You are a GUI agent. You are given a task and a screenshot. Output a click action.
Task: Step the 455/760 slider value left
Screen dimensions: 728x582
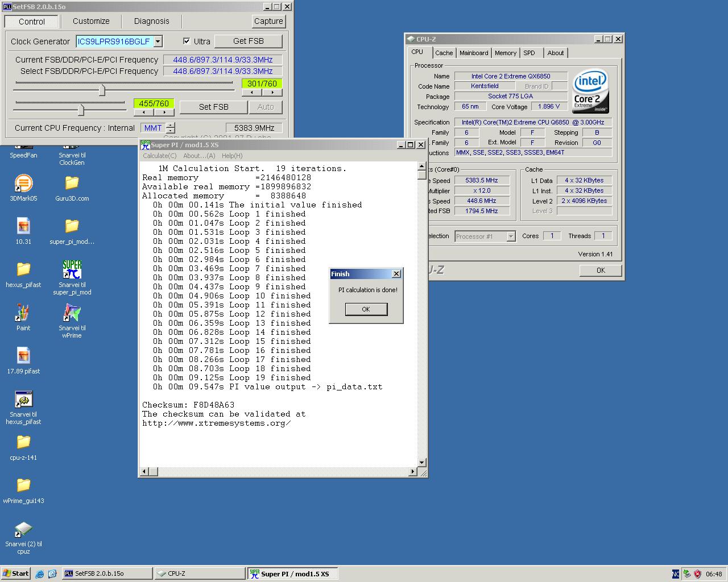[x=143, y=112]
